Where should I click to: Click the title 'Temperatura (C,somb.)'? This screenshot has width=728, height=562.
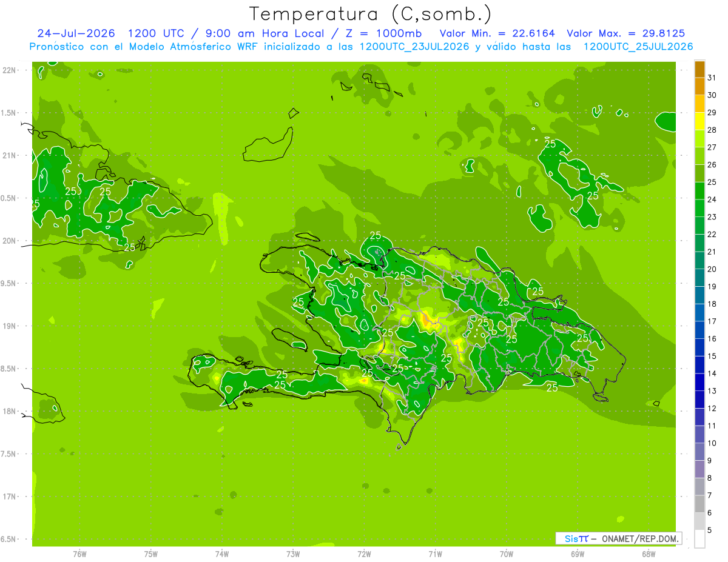click(370, 14)
